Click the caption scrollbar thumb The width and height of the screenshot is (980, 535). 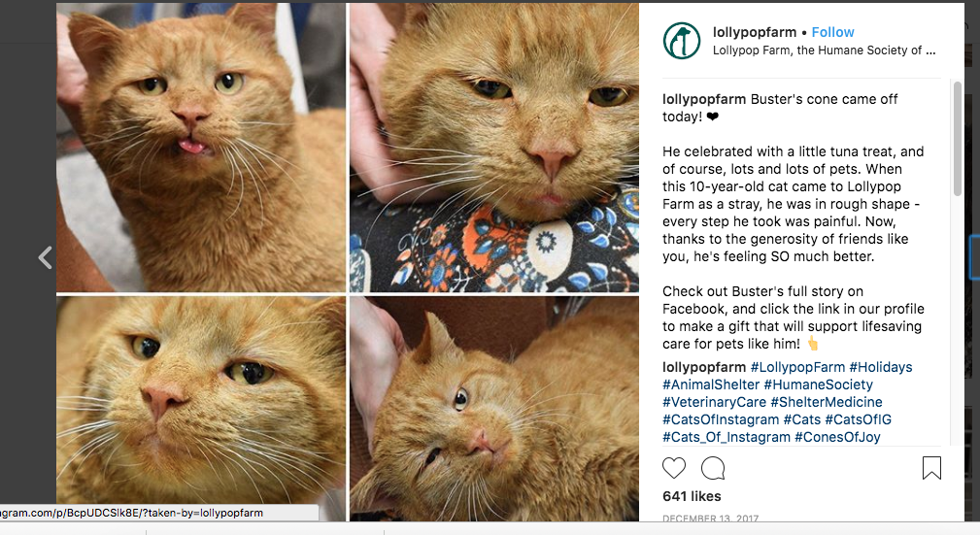pyautogui.click(x=957, y=136)
